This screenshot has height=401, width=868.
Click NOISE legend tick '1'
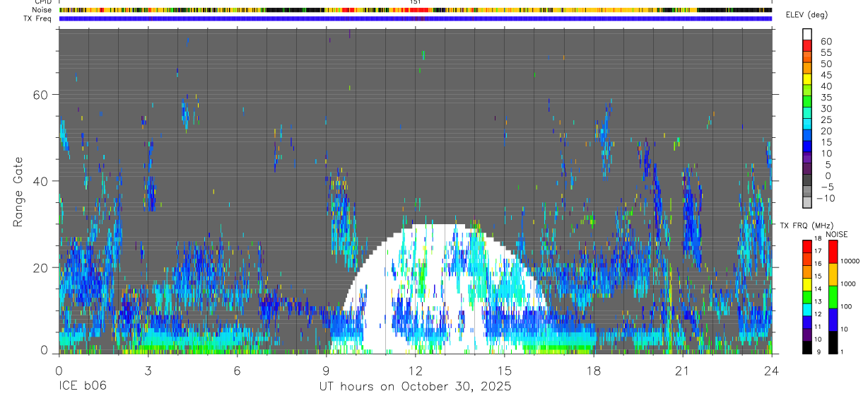tap(843, 352)
